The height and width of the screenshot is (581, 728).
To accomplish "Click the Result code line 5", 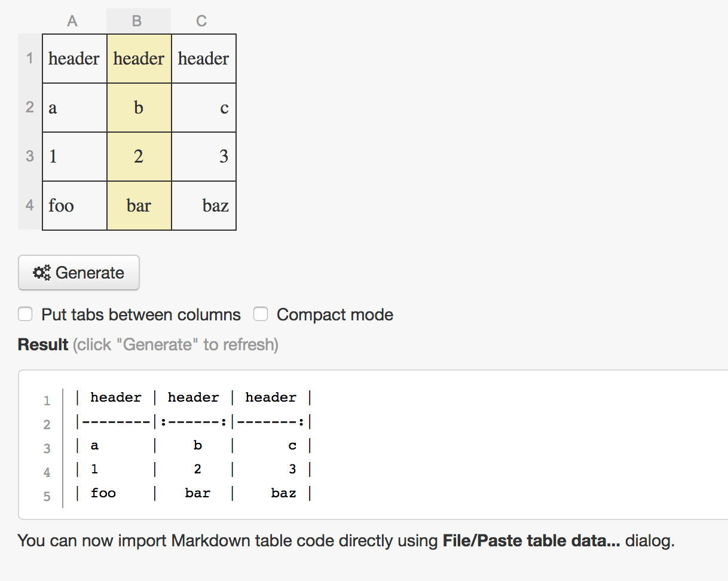I will tap(194, 494).
